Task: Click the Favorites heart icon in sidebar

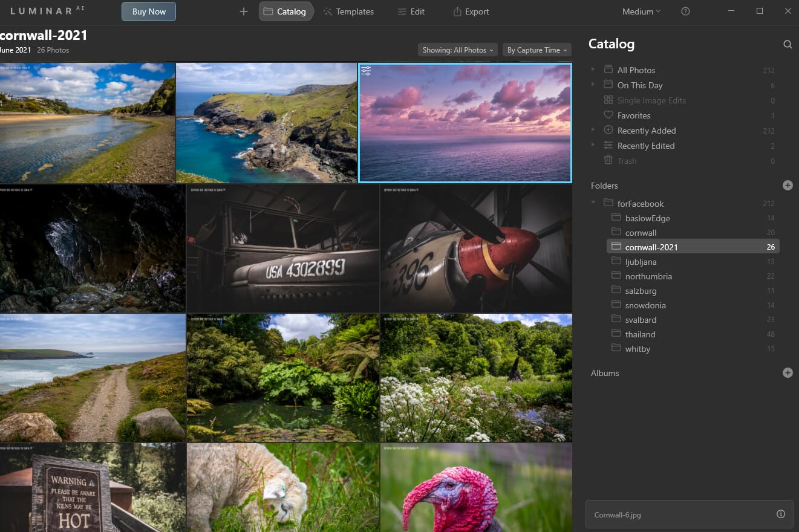Action: pyautogui.click(x=608, y=115)
